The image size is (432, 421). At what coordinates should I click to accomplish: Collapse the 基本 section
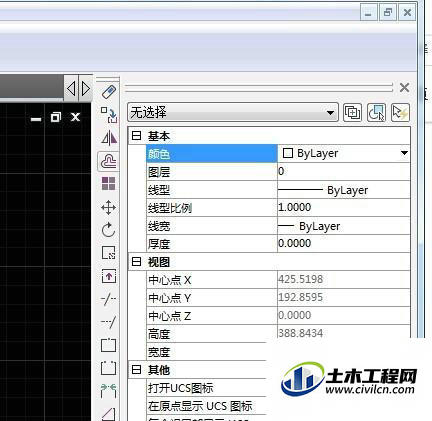pyautogui.click(x=136, y=136)
